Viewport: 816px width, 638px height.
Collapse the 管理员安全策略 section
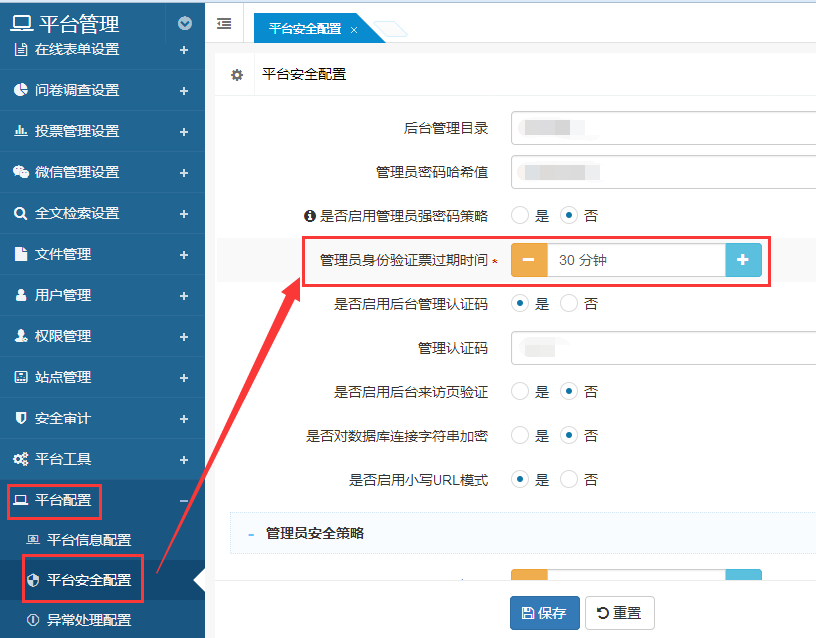[251, 534]
